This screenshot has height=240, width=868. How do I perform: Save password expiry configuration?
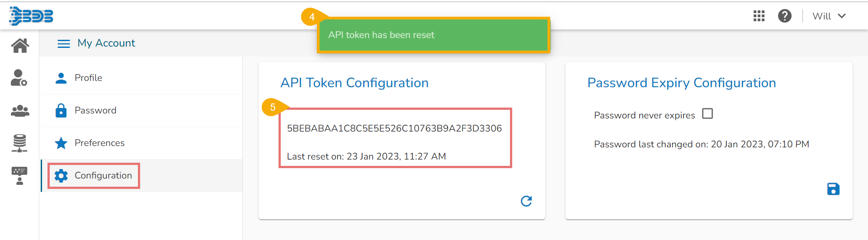(x=833, y=189)
